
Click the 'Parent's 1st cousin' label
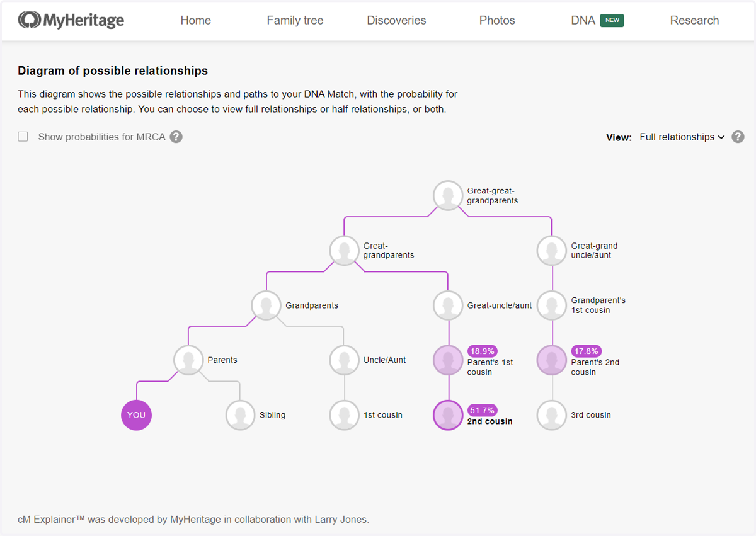[x=490, y=367]
